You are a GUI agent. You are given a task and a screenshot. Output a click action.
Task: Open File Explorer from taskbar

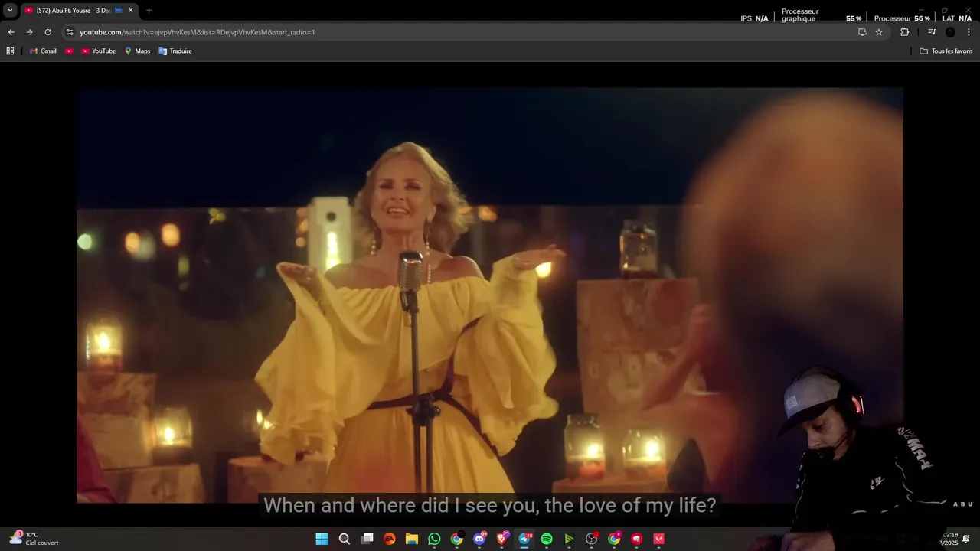tap(412, 539)
